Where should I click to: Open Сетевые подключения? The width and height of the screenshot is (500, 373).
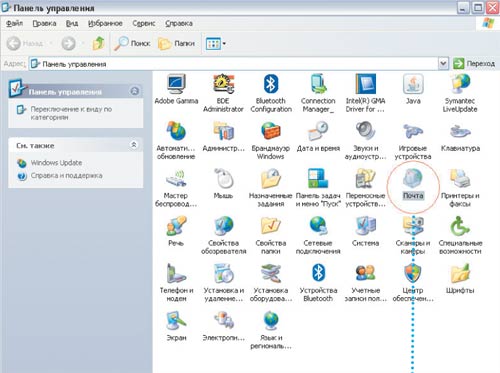pos(318,235)
